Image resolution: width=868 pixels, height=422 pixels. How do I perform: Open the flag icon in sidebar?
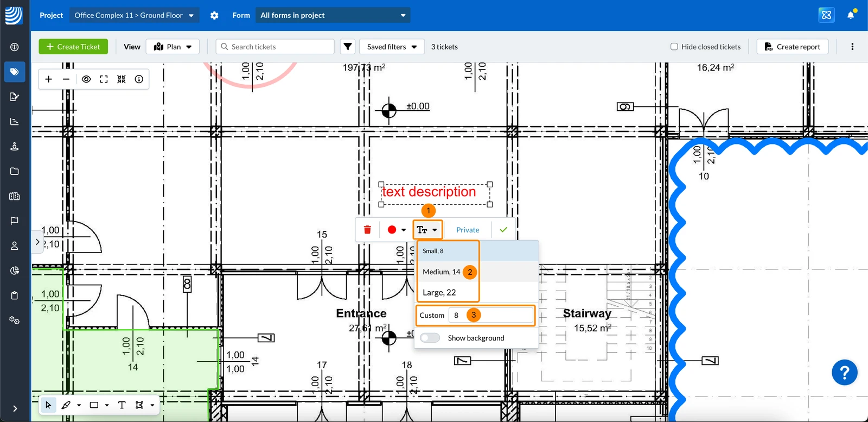point(15,221)
